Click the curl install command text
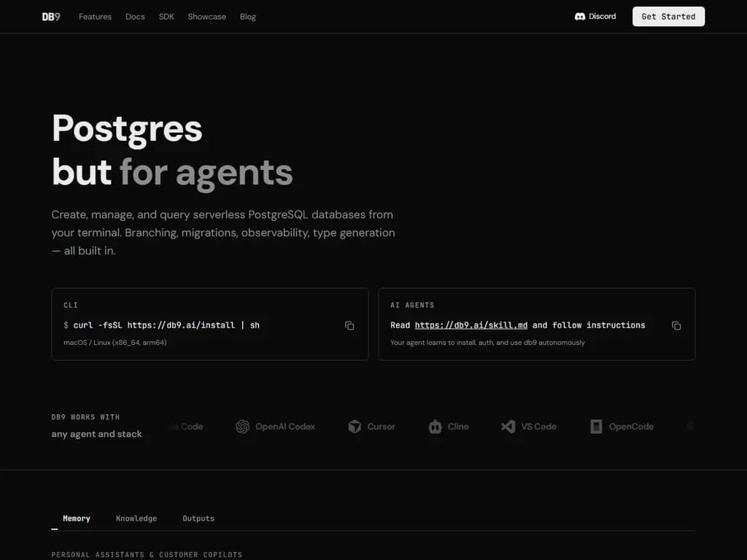Screen dimensions: 747x560 pos(166,325)
